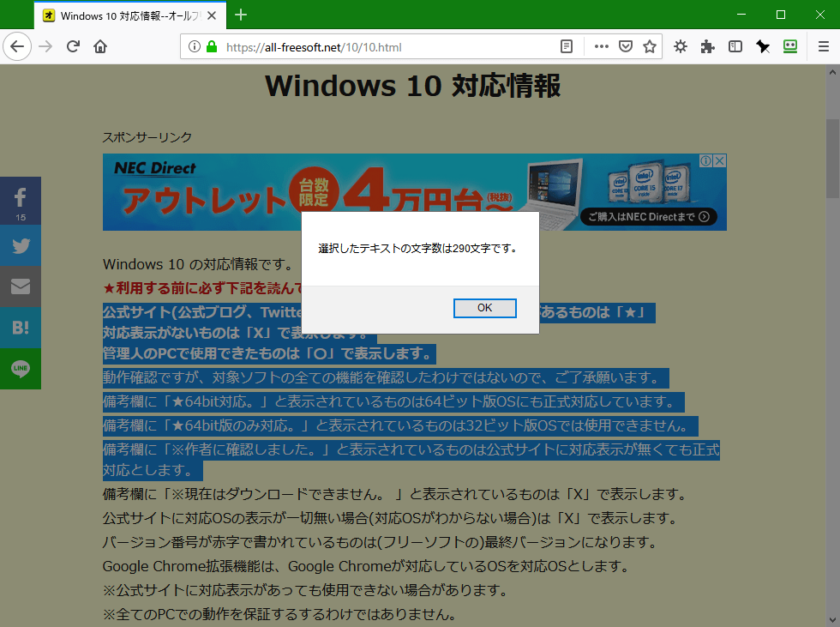The image size is (840, 627).
Task: Toggle reader view for this page
Action: (567, 46)
